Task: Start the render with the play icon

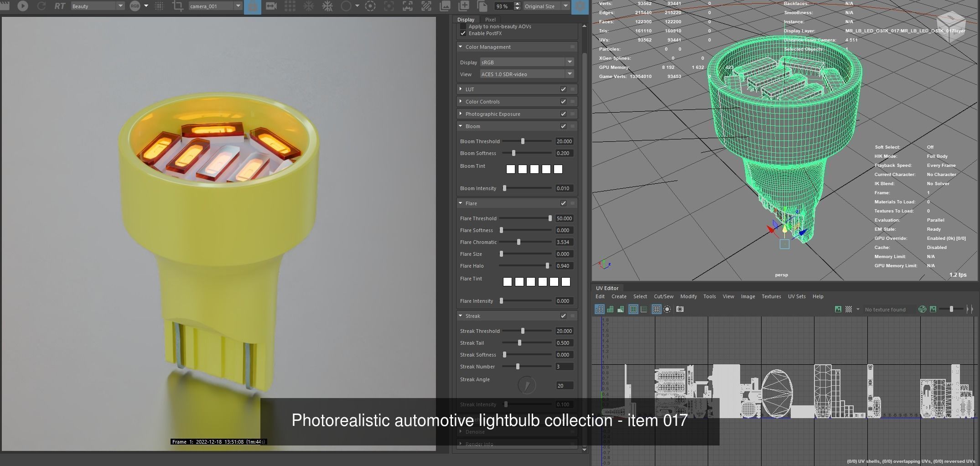Action: click(x=22, y=6)
